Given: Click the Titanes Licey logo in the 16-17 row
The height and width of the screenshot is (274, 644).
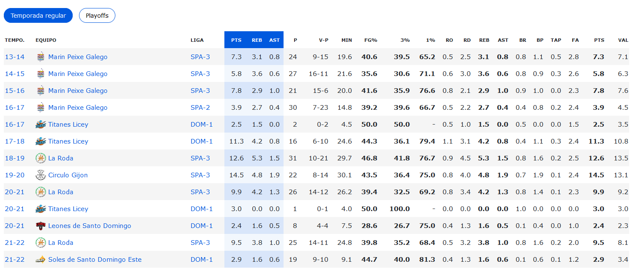Looking at the screenshot, I should coord(41,125).
